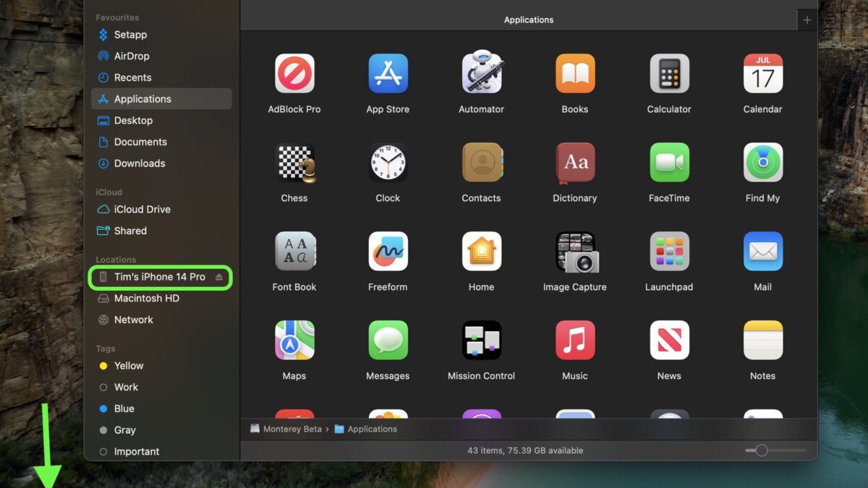Open AirDrop from the Favourites sidebar
The image size is (868, 488).
132,56
